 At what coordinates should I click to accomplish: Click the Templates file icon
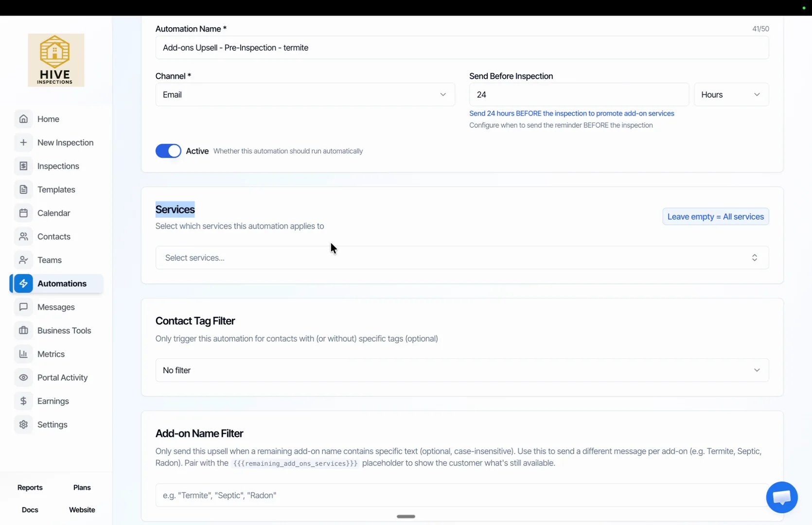tap(23, 190)
